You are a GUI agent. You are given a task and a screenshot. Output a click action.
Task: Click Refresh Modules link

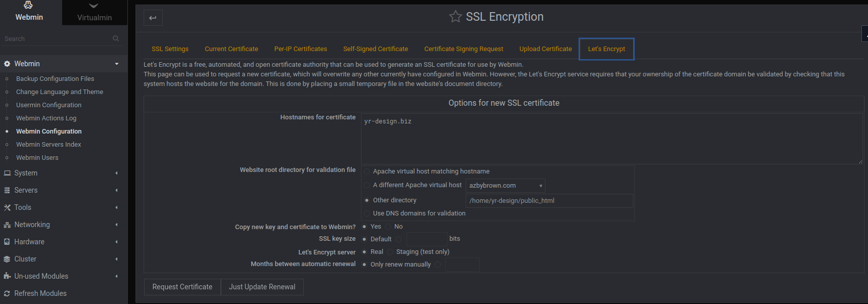pyautogui.click(x=40, y=293)
